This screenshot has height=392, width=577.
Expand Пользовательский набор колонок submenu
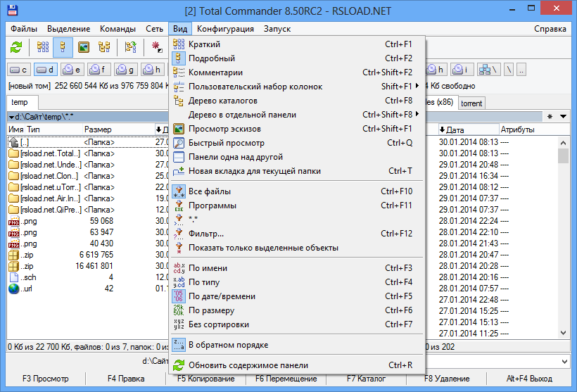pyautogui.click(x=297, y=87)
